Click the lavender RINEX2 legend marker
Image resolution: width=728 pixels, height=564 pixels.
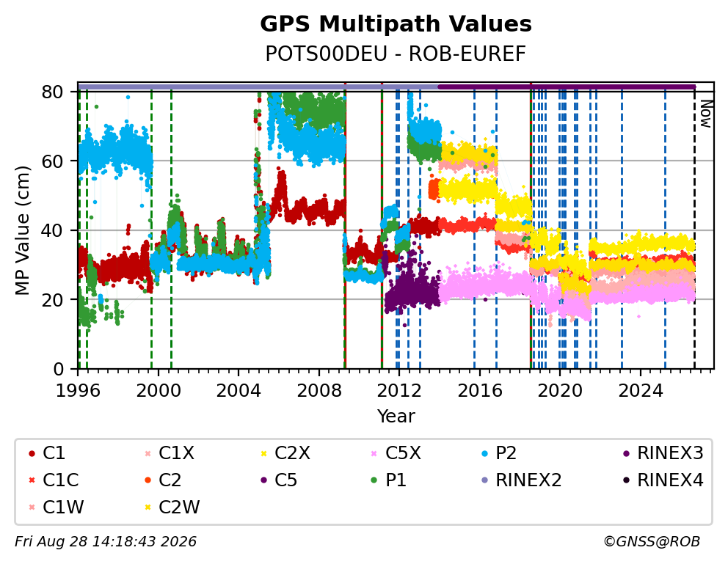pyautogui.click(x=484, y=480)
